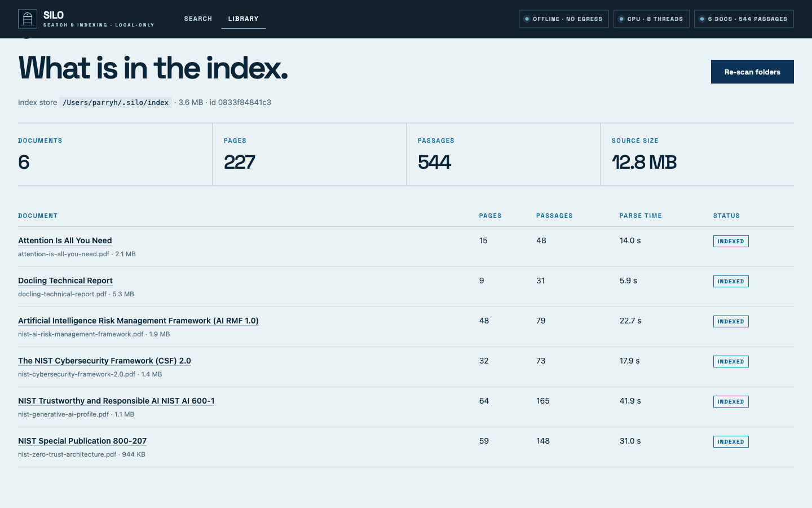
Task: Click the Documents count value 6
Action: [x=24, y=162]
